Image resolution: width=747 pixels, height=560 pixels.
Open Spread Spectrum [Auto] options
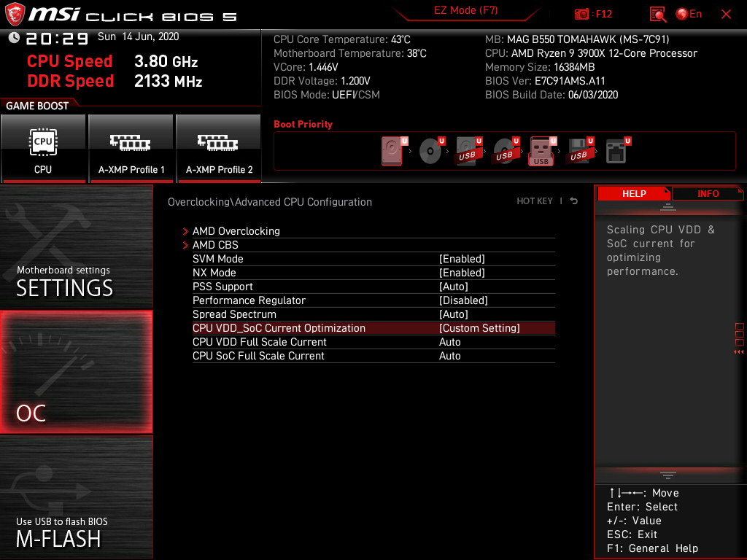[454, 314]
